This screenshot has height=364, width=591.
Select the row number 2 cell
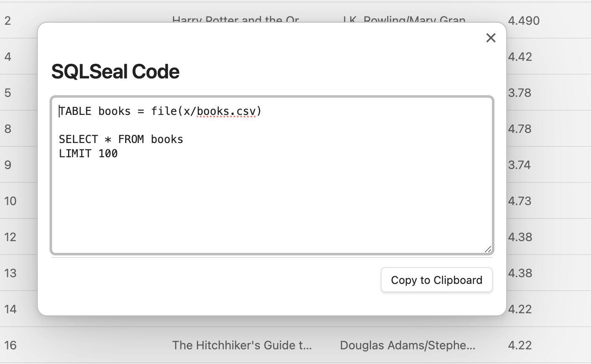[8, 21]
